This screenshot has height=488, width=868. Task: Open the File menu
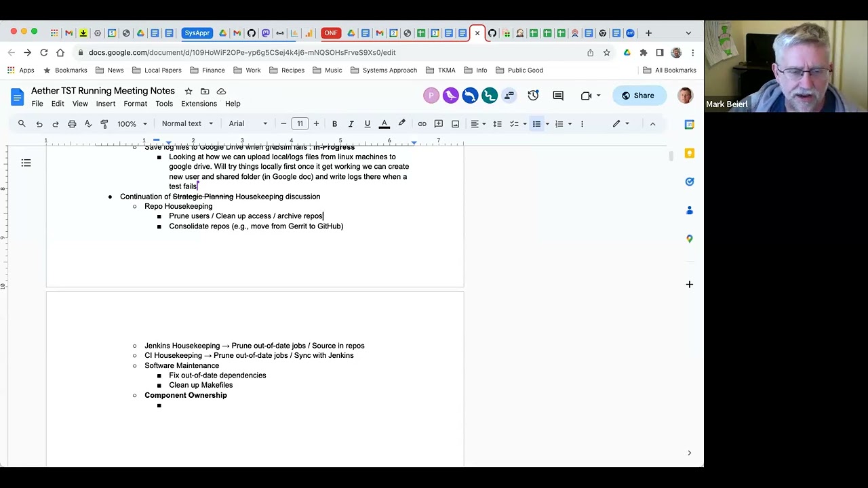pos(37,104)
